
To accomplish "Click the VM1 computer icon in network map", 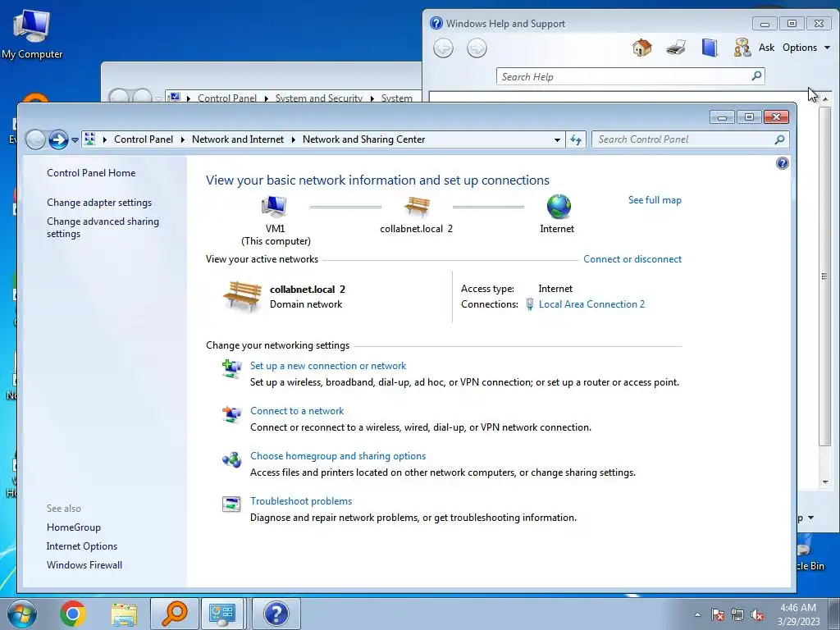I will pyautogui.click(x=274, y=206).
